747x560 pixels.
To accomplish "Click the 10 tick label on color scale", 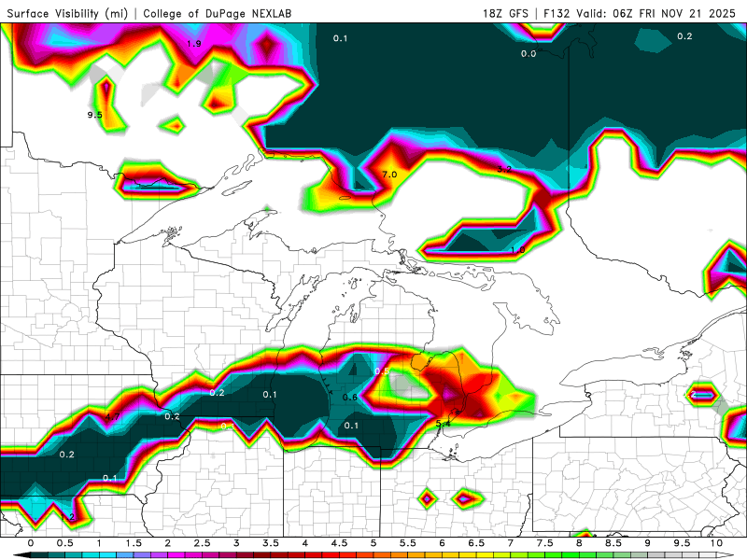I will (x=716, y=543).
